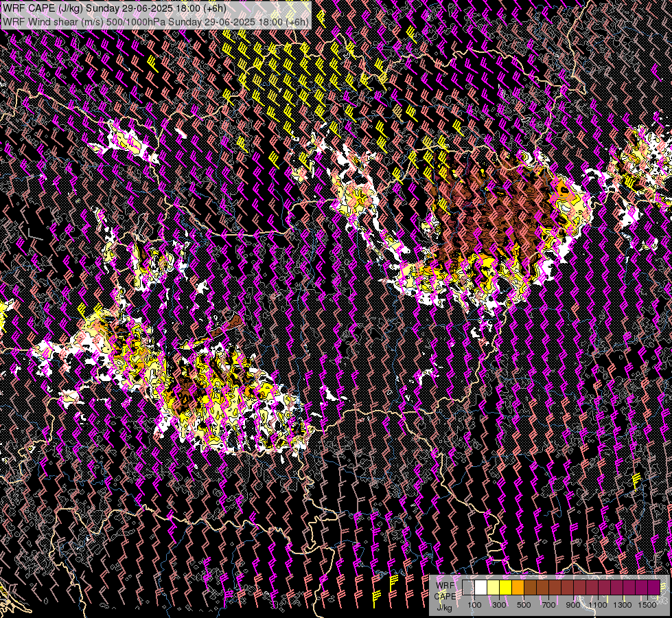672x618 pixels.
Task: Click the J/kg unit label in legend
Action: coord(444,608)
